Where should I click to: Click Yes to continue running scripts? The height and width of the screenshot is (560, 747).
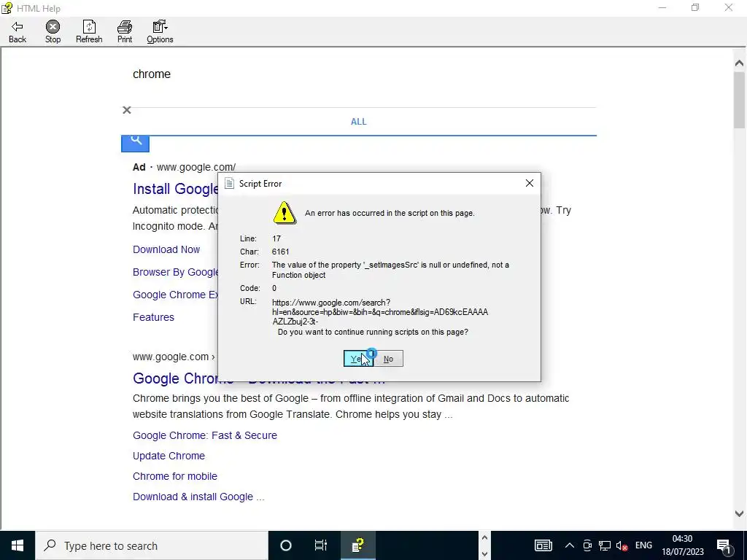pyautogui.click(x=358, y=359)
